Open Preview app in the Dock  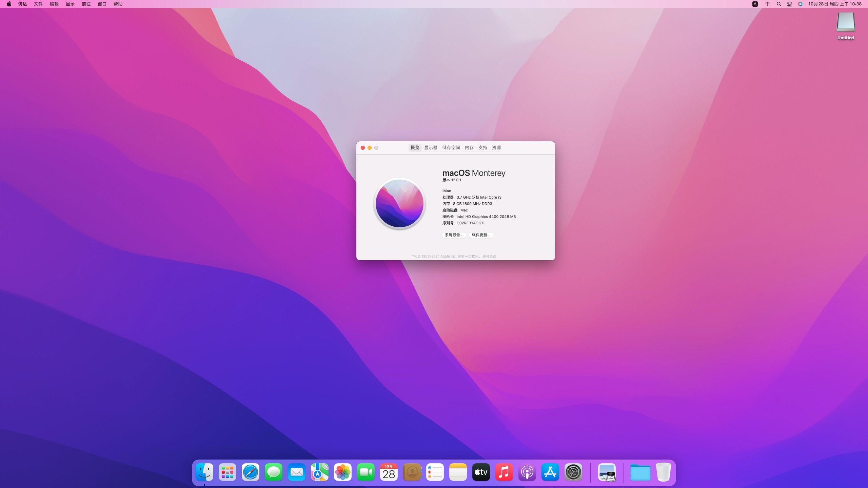point(607,472)
